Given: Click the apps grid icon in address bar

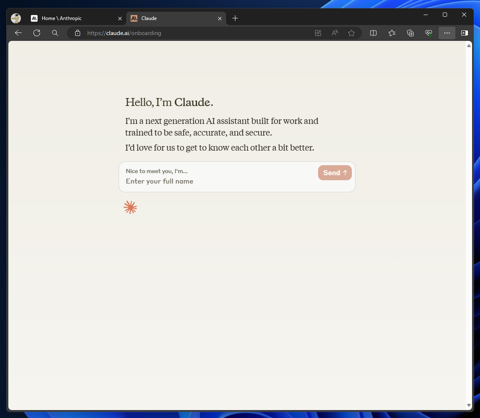Looking at the screenshot, I should [x=318, y=33].
